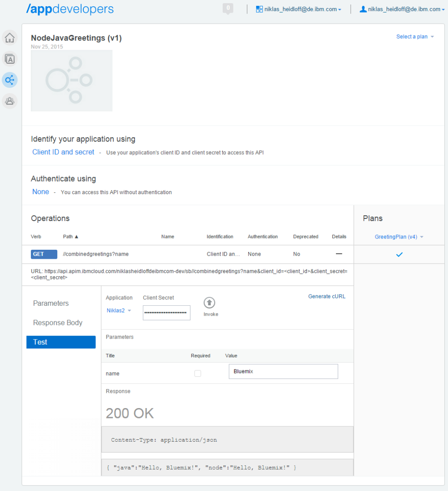Click the appdevelopers logo

coord(70,9)
